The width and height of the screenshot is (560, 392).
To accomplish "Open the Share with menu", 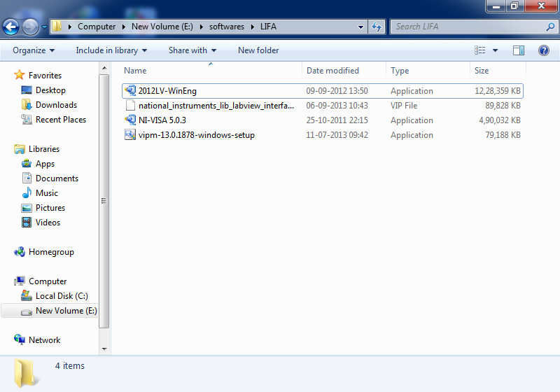I will pos(192,50).
